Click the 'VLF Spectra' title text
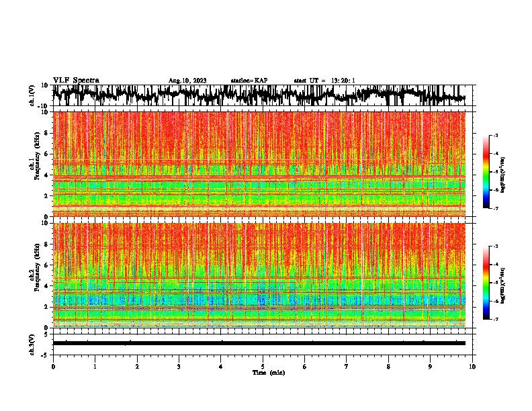This screenshot has height=411, width=532. pyautogui.click(x=76, y=81)
